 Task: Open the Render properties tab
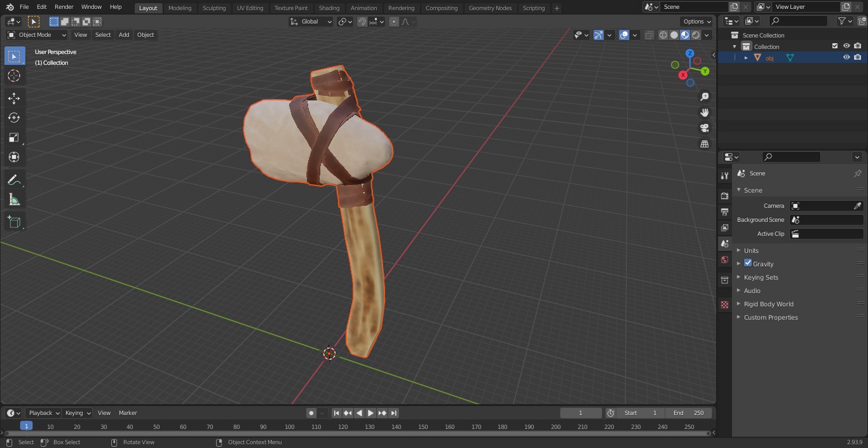[x=724, y=196]
